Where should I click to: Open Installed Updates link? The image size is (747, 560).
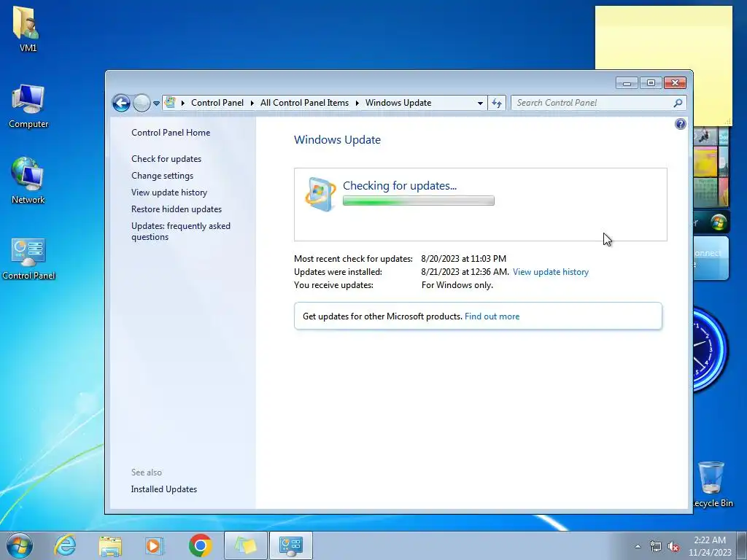click(164, 489)
